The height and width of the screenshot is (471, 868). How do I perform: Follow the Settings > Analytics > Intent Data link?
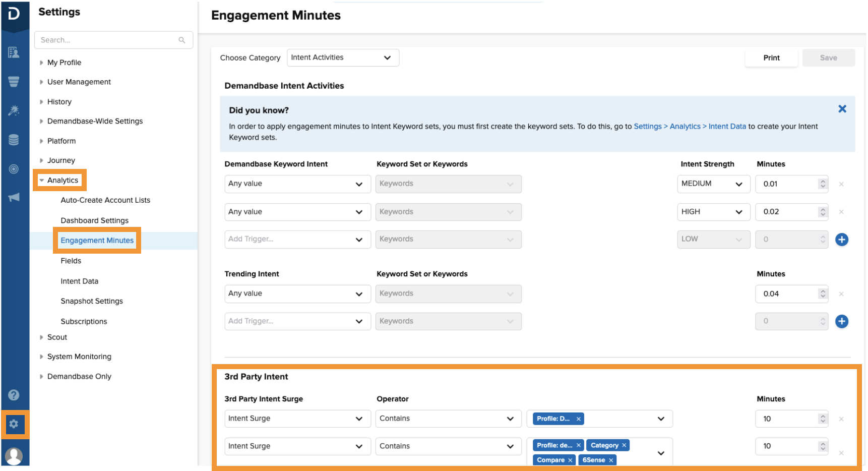(x=689, y=127)
